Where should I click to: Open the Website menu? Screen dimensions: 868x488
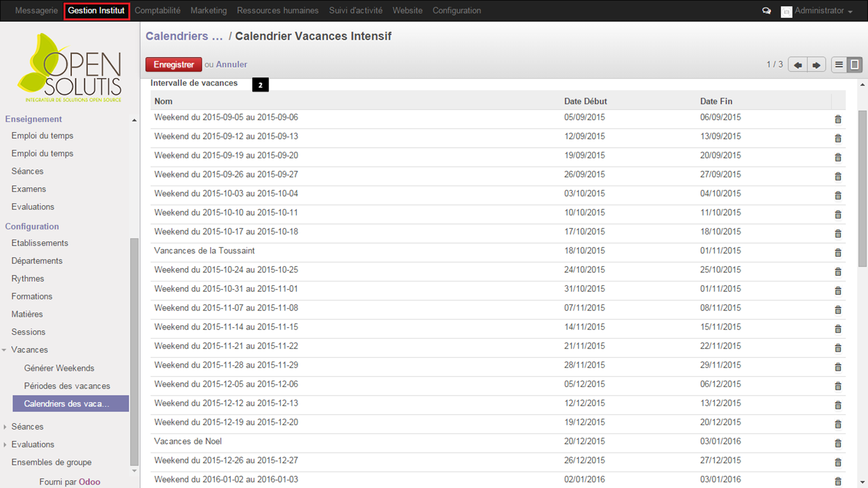(x=407, y=11)
